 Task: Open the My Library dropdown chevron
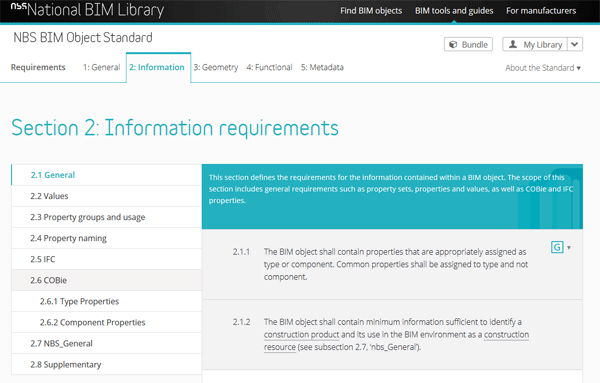point(575,44)
